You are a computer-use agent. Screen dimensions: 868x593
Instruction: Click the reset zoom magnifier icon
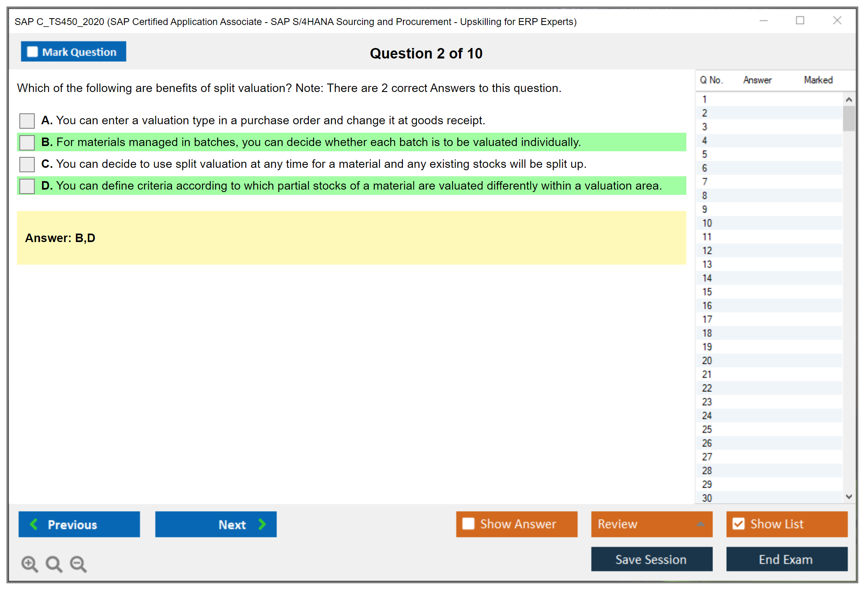click(54, 564)
